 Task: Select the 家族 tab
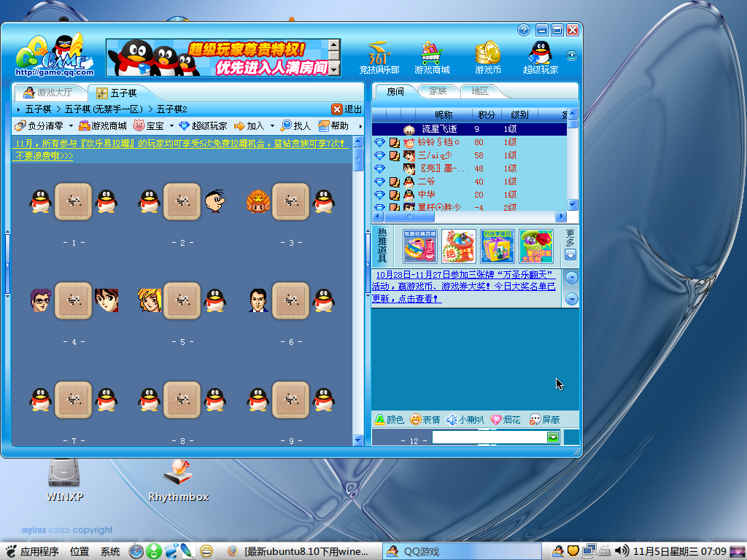point(438,91)
